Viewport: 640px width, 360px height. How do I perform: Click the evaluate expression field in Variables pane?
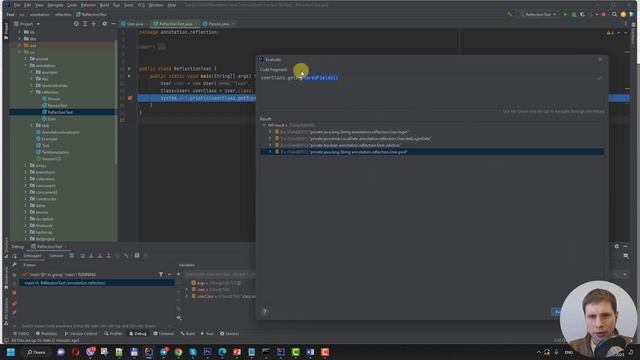tap(220, 274)
